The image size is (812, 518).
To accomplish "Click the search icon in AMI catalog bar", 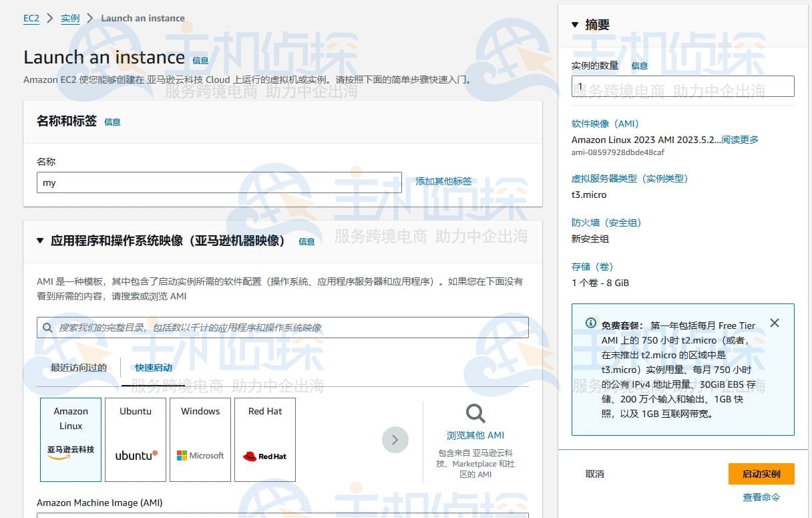I will 47,327.
